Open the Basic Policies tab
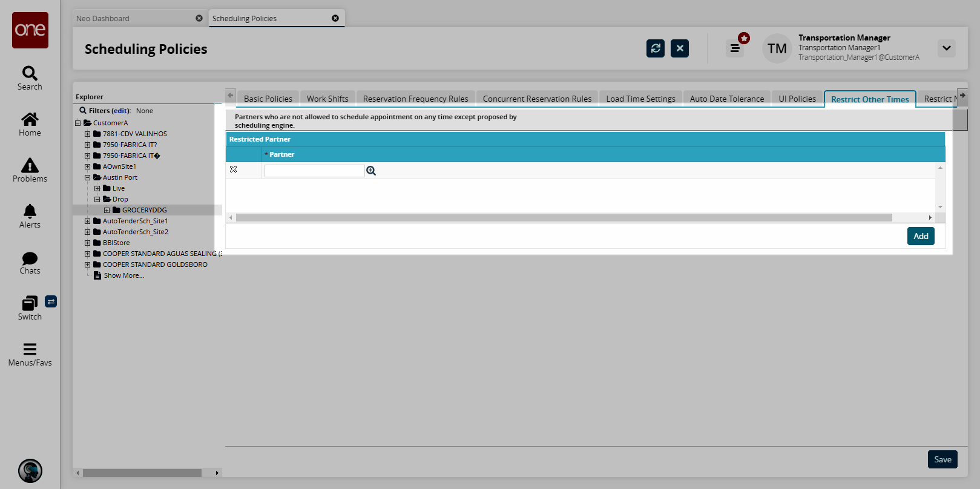Screen dimensions: 980x489 coord(268,99)
